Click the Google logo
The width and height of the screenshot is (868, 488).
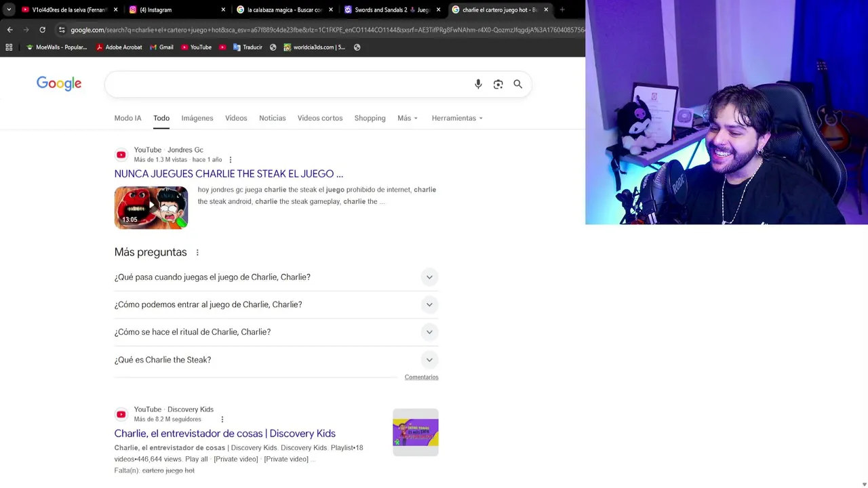pos(59,83)
